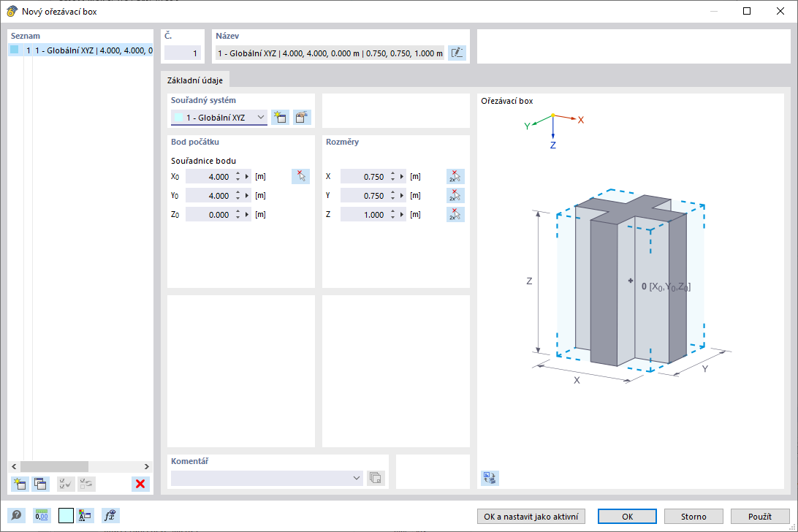Click the color square of list item 1
Screen dimensions: 798x532
click(x=15, y=50)
